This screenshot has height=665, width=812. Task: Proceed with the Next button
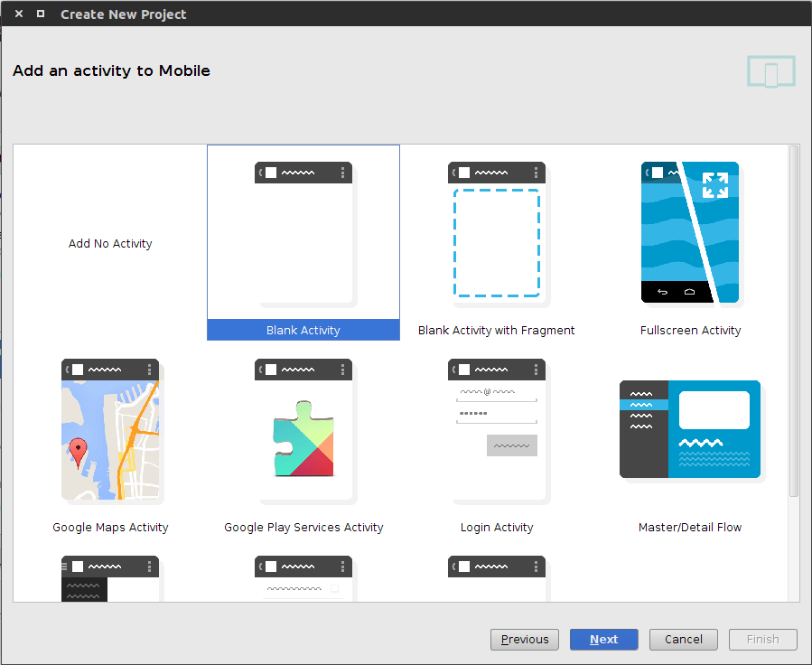tap(604, 640)
